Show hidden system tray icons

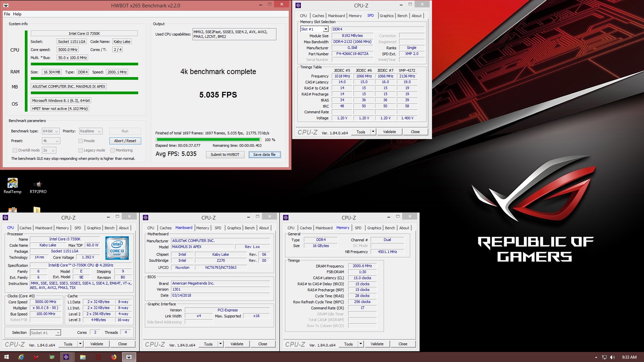point(596,357)
